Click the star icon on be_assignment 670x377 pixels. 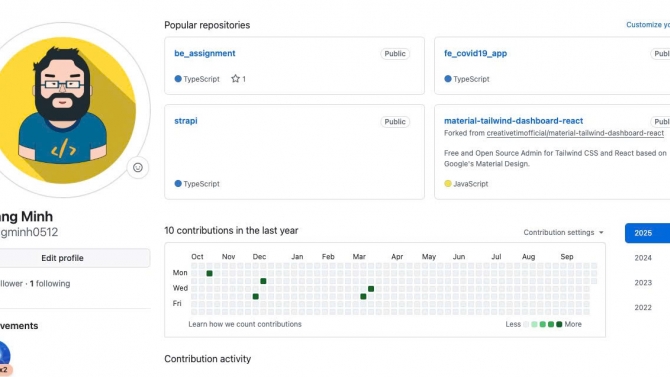tap(235, 79)
